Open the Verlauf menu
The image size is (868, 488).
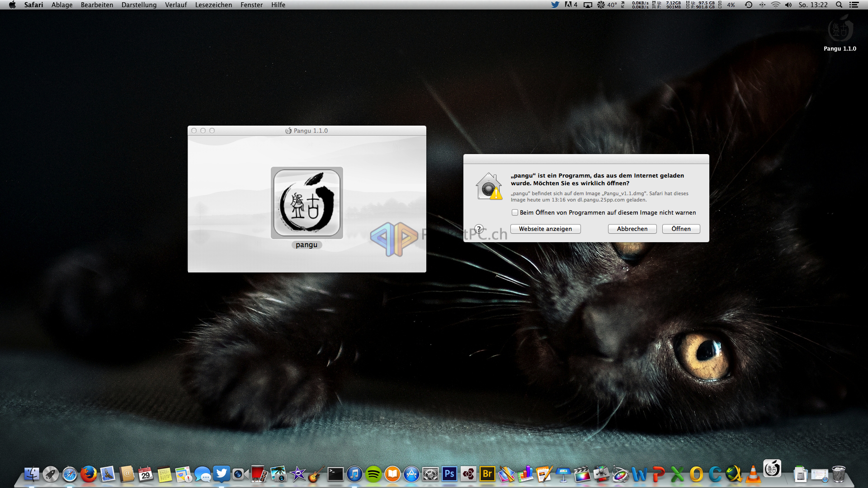(175, 5)
